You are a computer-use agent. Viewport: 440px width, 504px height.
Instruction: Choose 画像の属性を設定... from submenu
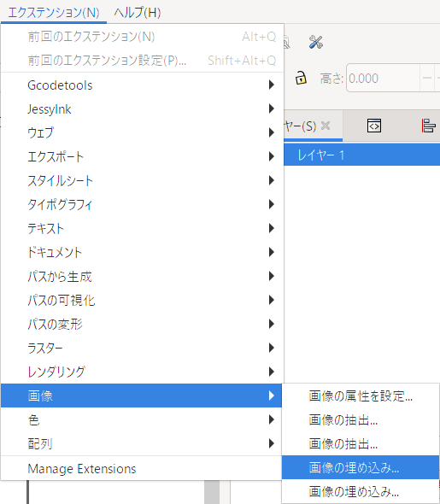click(361, 396)
